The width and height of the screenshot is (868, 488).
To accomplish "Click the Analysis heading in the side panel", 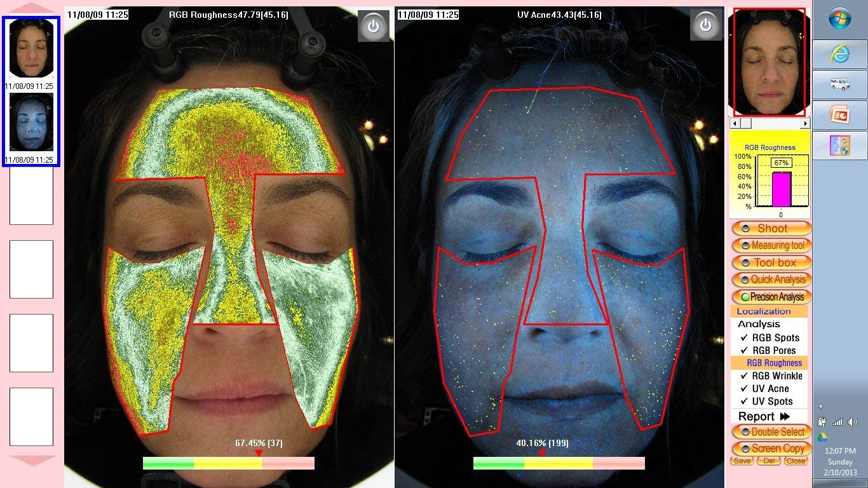I will tap(758, 324).
